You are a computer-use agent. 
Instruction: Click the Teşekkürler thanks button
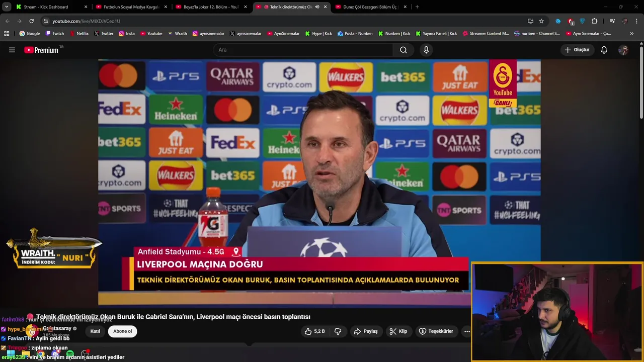[436, 331]
